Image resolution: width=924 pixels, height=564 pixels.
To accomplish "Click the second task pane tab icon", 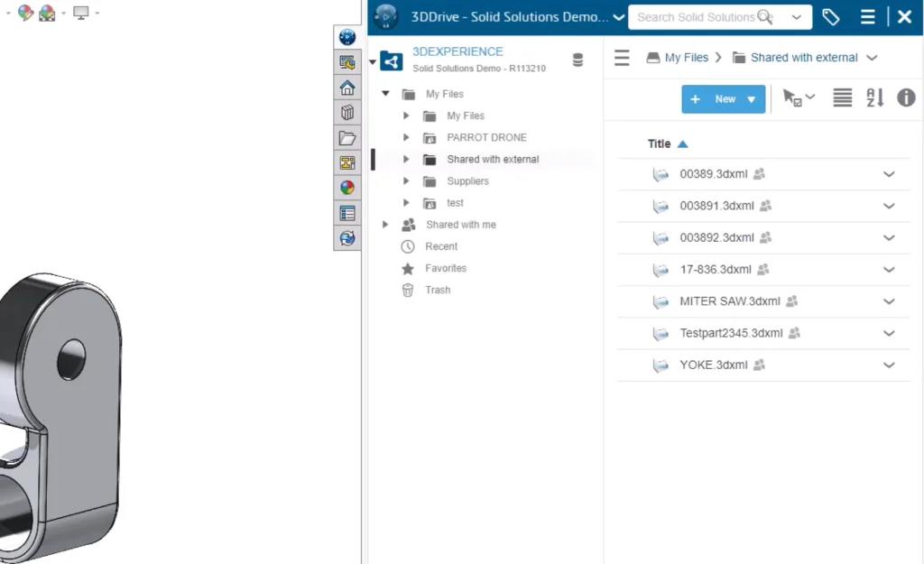I will click(347, 62).
